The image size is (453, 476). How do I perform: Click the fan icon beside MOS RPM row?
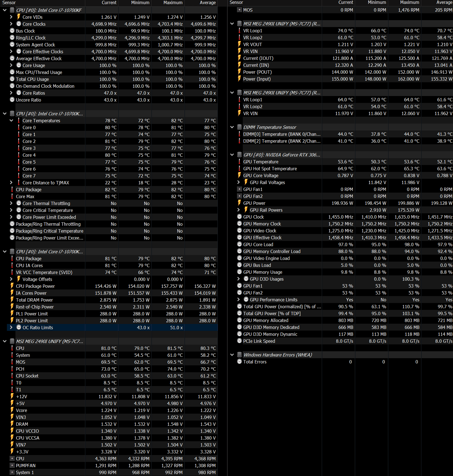coord(239,10)
